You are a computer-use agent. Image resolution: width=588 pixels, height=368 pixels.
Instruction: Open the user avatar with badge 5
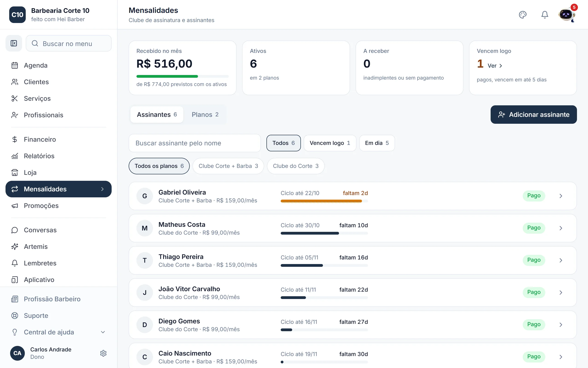(x=566, y=14)
